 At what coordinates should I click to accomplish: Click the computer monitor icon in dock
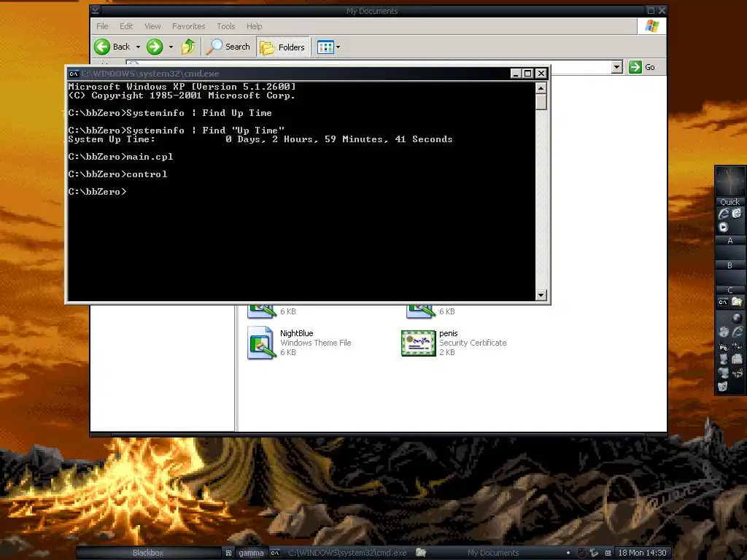point(724,359)
